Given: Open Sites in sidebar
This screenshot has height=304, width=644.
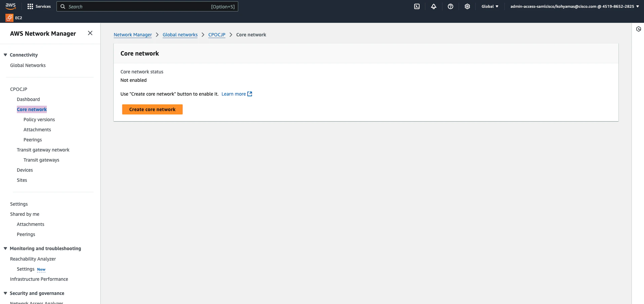Looking at the screenshot, I should [22, 180].
